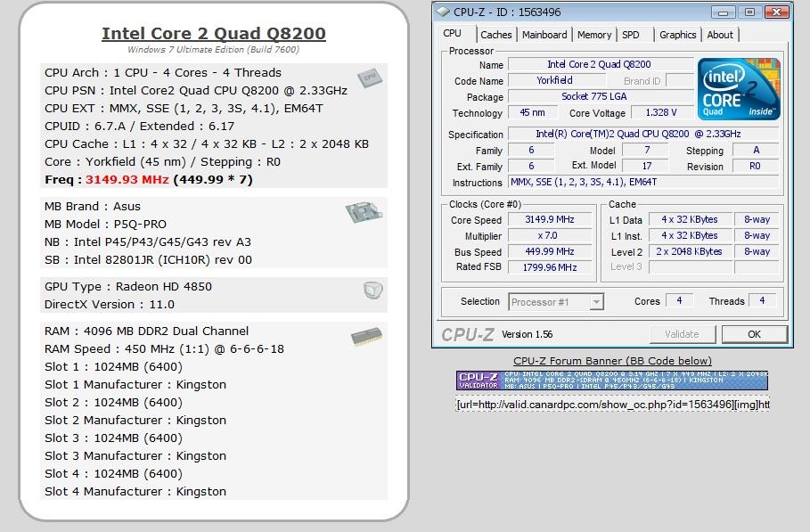Click the Slot 4 : 1024MB (6400) line
This screenshot has width=810, height=532.
point(114,474)
